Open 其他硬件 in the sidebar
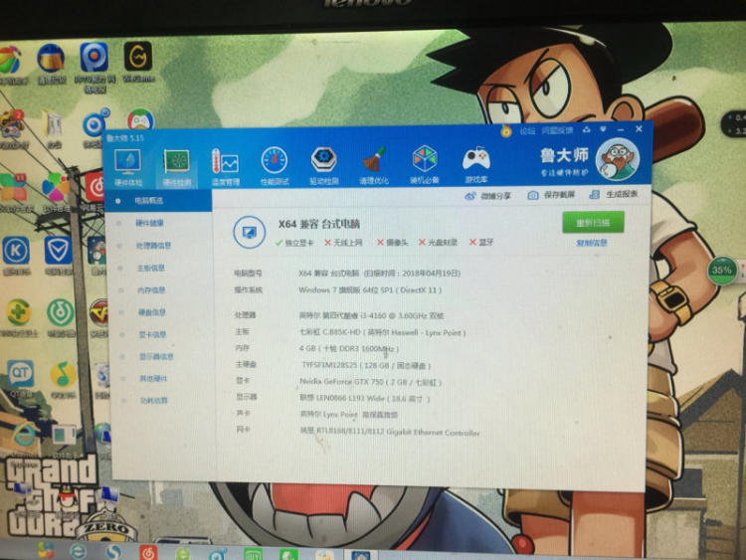746x560 pixels. pos(153,379)
